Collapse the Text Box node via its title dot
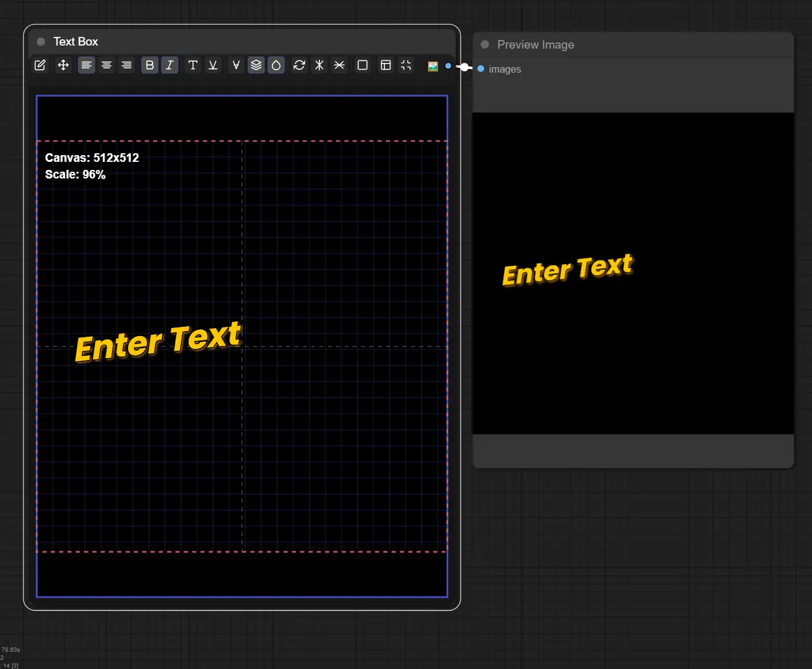The image size is (812, 669). click(x=41, y=42)
